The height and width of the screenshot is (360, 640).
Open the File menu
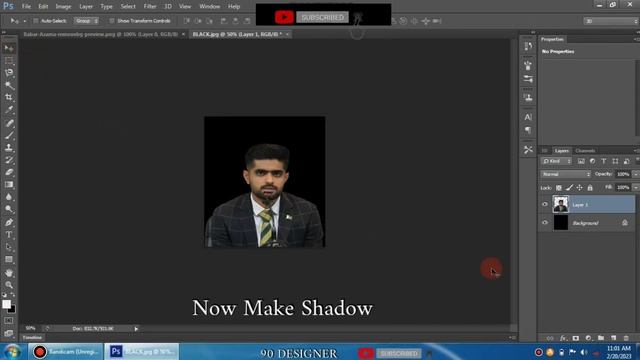(26, 7)
